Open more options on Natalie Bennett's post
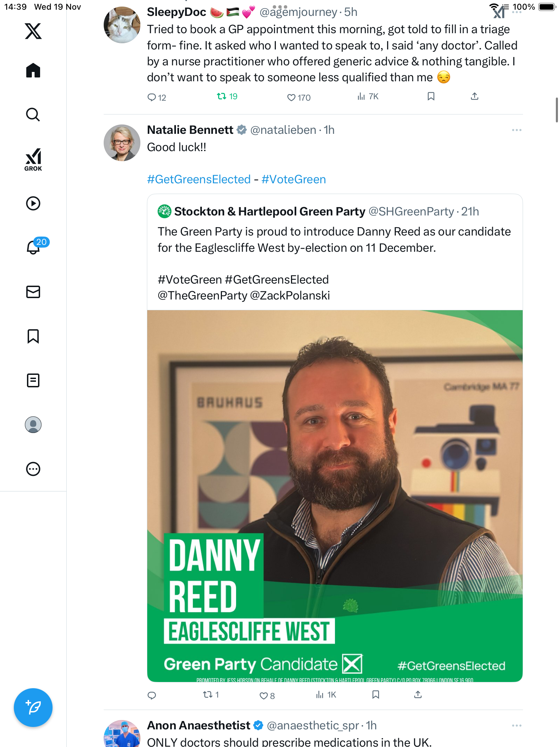The height and width of the screenshot is (747, 560). point(516,130)
